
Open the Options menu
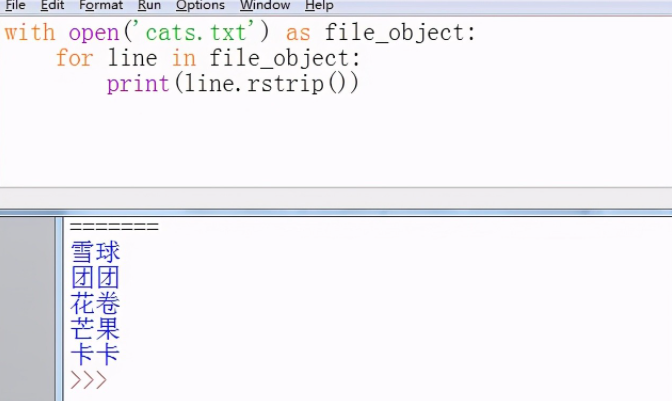click(200, 5)
